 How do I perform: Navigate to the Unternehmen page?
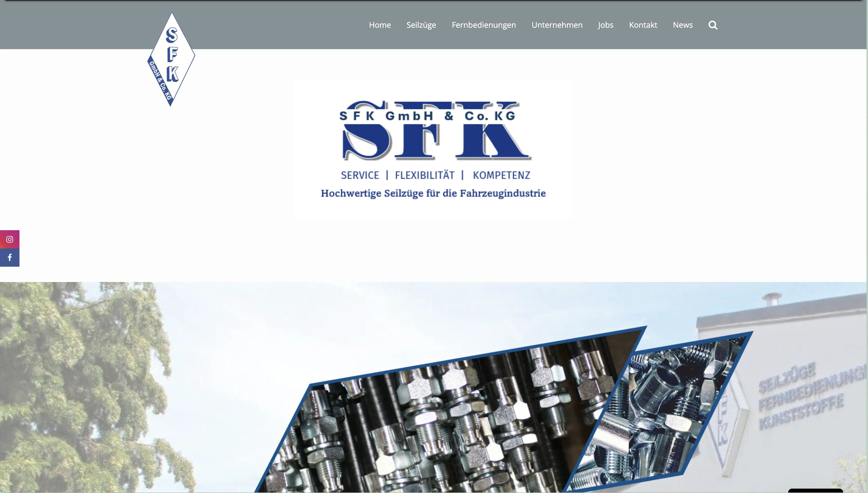557,25
